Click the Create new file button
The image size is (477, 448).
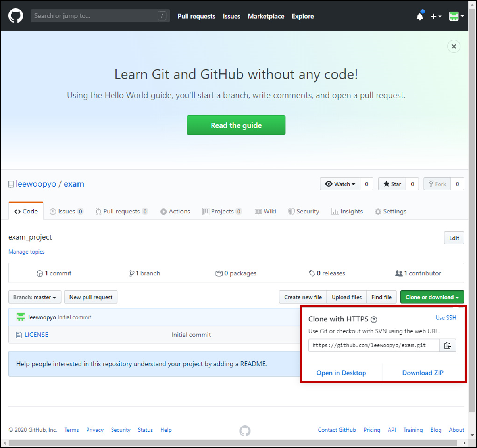(303, 297)
